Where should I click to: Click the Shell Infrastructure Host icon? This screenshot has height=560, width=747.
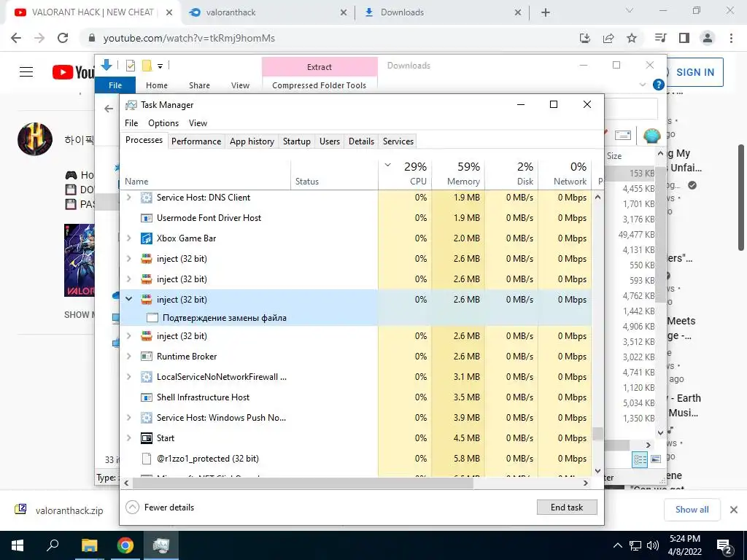[x=146, y=397]
